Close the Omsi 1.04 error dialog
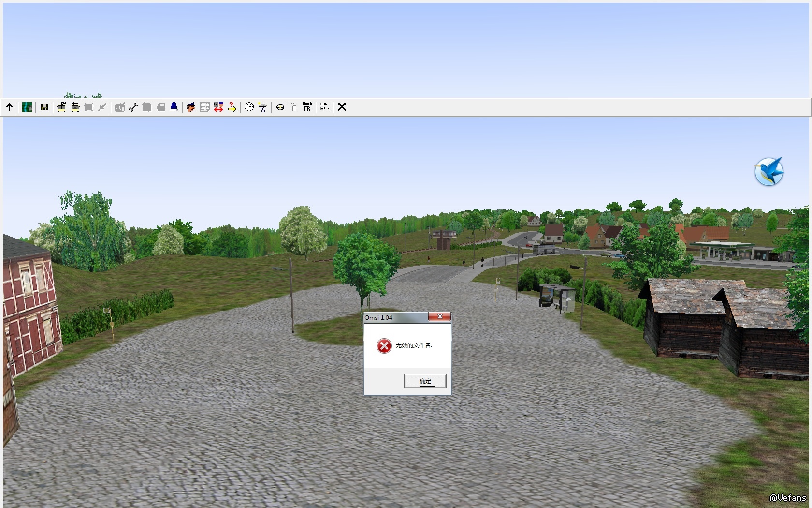812x508 pixels. click(x=439, y=317)
